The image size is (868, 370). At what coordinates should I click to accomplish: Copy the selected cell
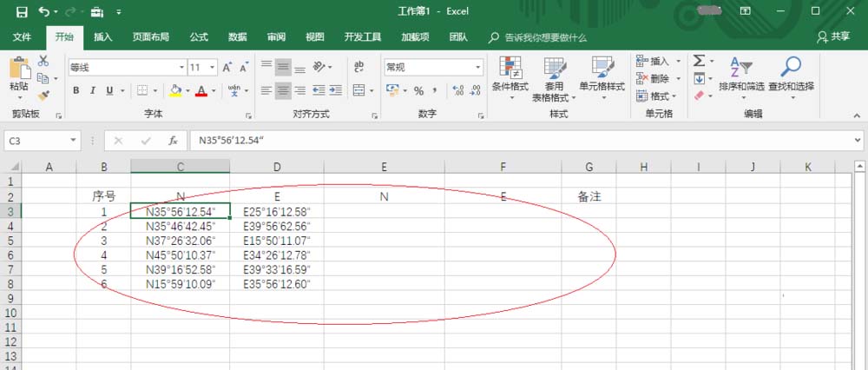pyautogui.click(x=43, y=79)
